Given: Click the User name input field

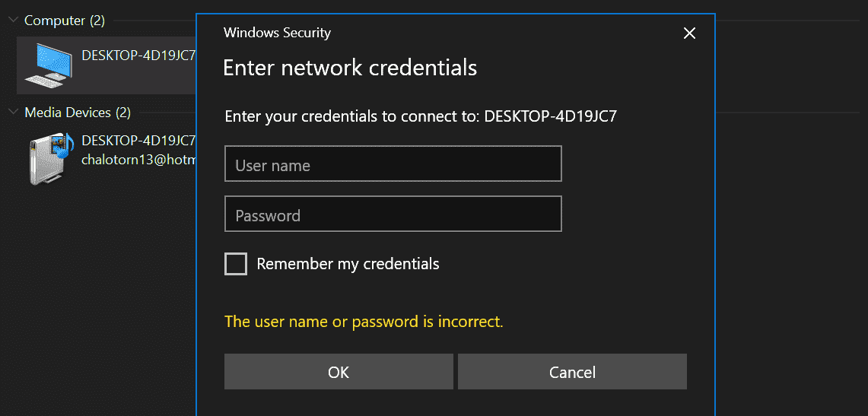Looking at the screenshot, I should [393, 164].
